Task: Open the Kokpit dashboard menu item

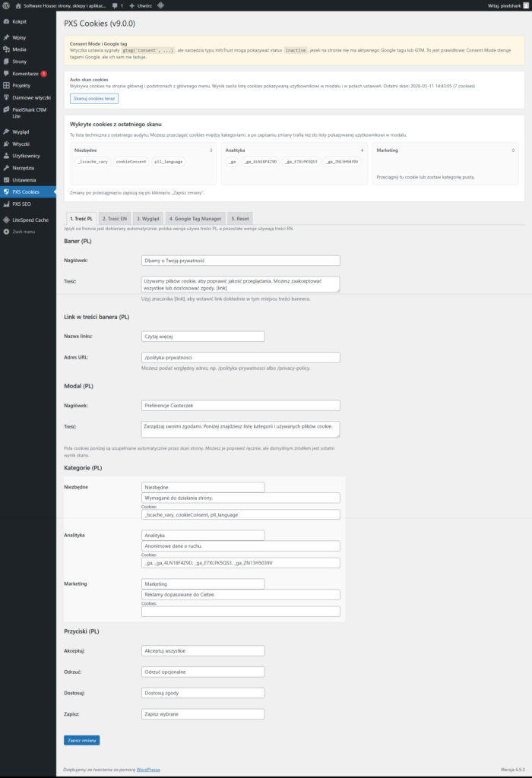Action: (x=20, y=22)
